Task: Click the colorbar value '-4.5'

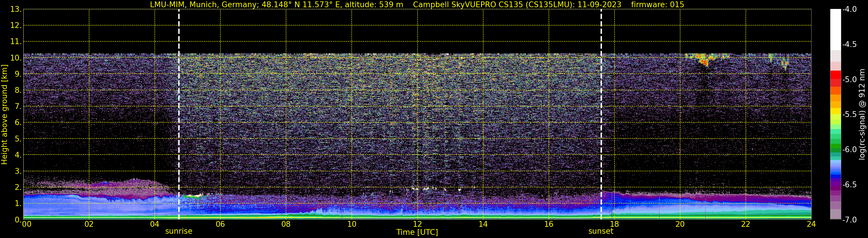Action: pos(850,44)
